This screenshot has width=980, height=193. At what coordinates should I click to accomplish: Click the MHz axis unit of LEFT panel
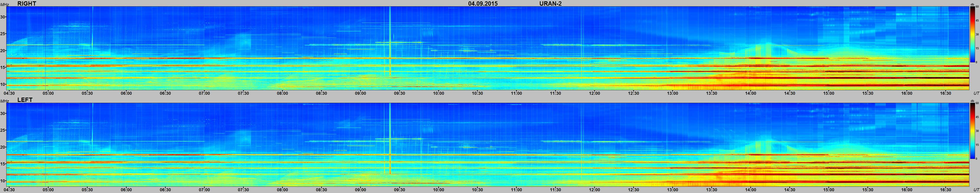coord(5,101)
